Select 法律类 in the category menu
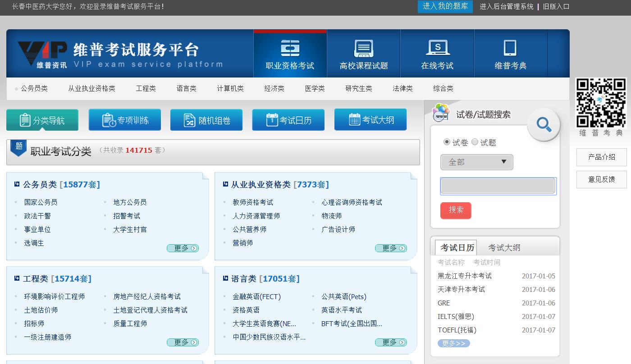The width and height of the screenshot is (631, 364). click(x=403, y=88)
